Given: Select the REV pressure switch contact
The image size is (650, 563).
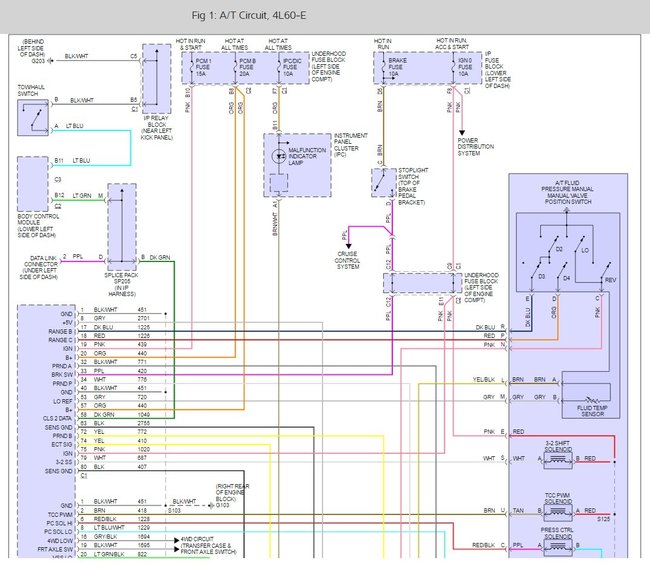Looking at the screenshot, I should point(605,272).
